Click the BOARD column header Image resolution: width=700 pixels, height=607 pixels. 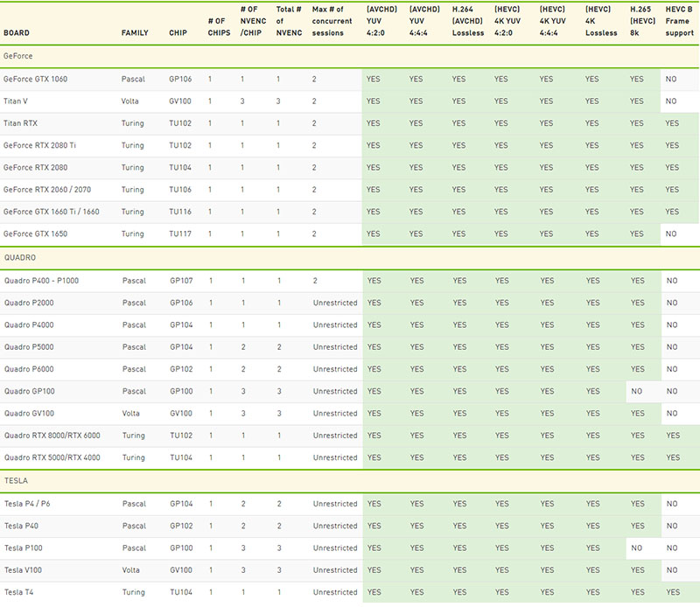click(x=17, y=33)
